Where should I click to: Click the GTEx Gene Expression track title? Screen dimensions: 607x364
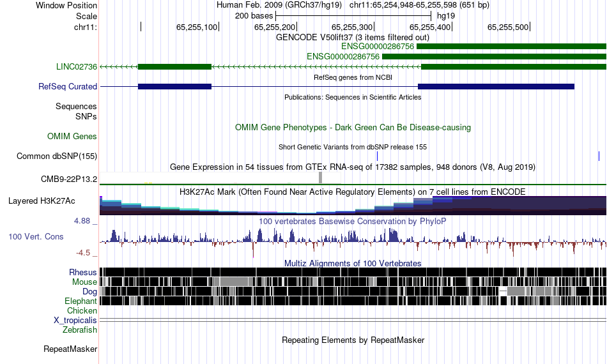click(353, 167)
